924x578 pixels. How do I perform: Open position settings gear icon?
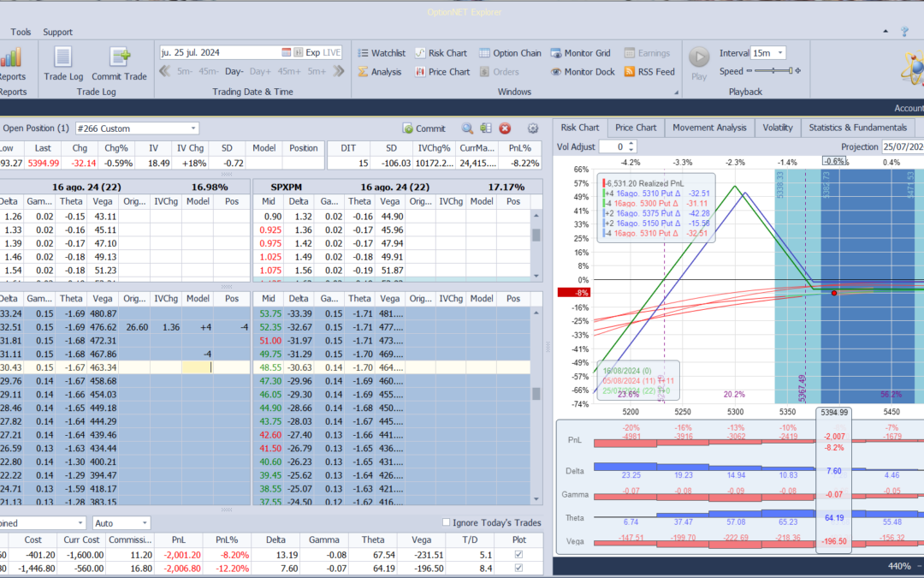[533, 128]
